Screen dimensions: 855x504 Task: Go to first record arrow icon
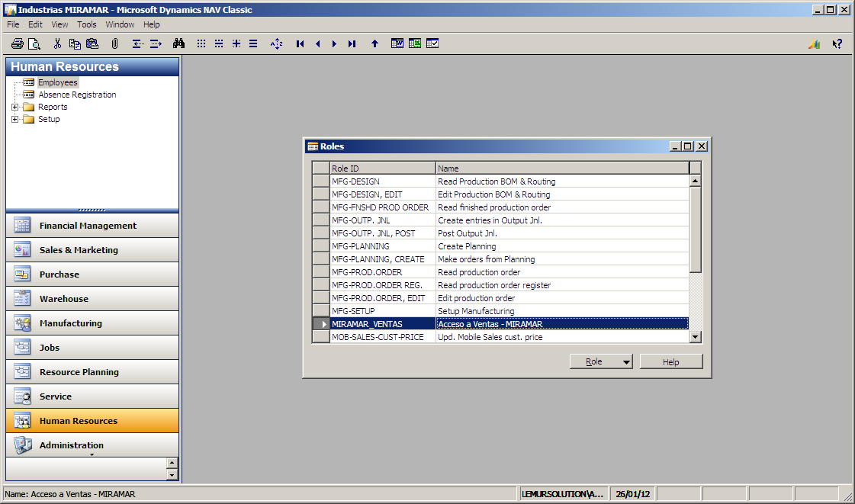(300, 43)
